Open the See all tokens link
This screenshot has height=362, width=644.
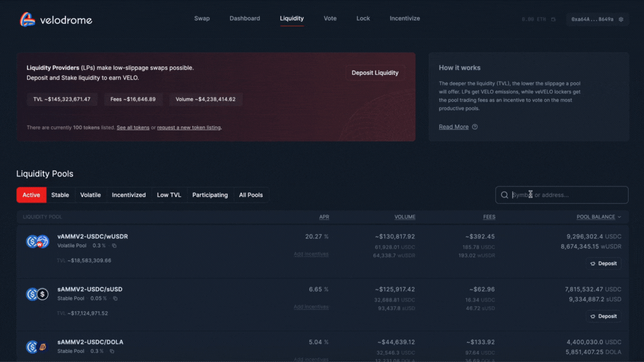click(133, 128)
